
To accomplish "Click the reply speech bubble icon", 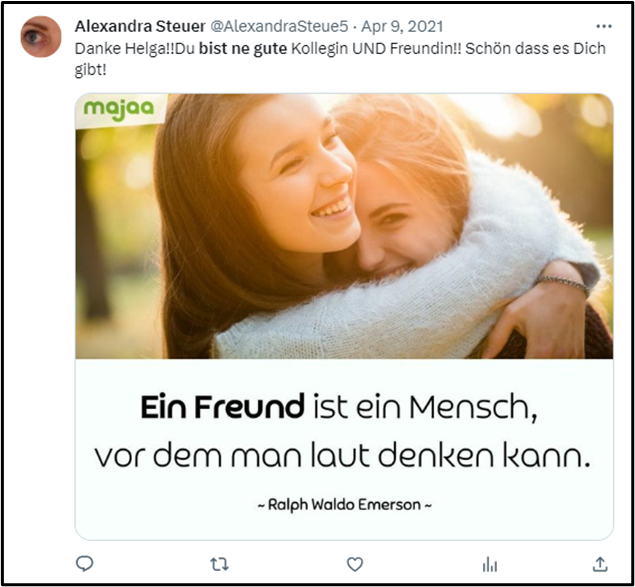I will coord(85,564).
